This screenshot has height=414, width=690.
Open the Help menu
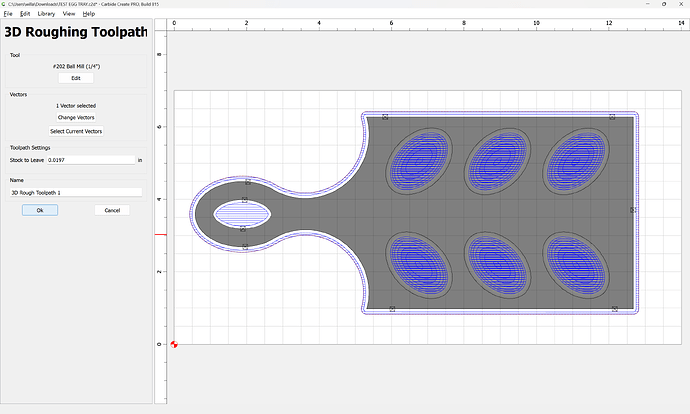(89, 14)
